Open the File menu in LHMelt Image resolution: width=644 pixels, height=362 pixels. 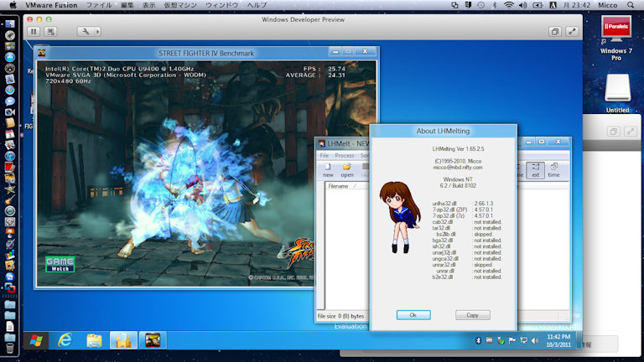[325, 156]
